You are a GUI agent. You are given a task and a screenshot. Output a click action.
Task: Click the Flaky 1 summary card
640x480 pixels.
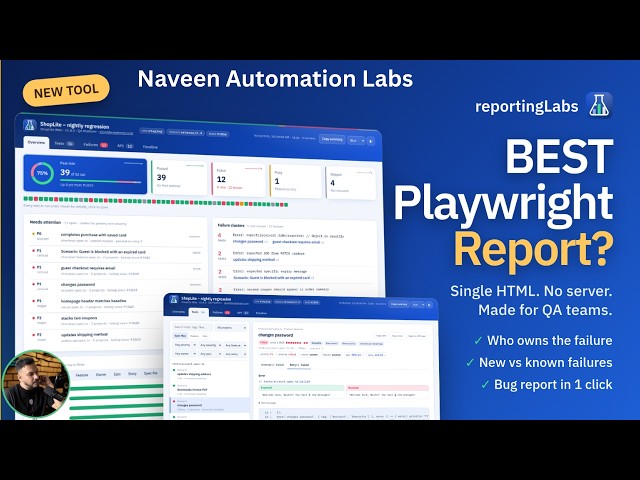296,181
